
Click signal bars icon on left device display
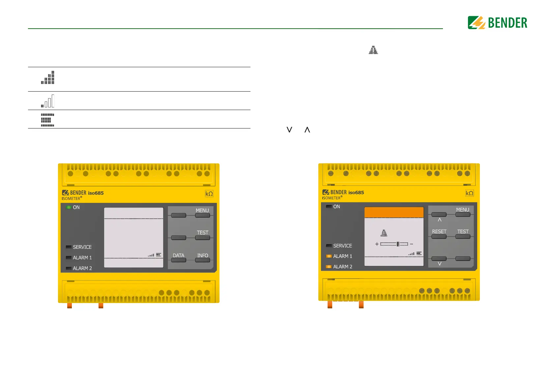click(151, 255)
